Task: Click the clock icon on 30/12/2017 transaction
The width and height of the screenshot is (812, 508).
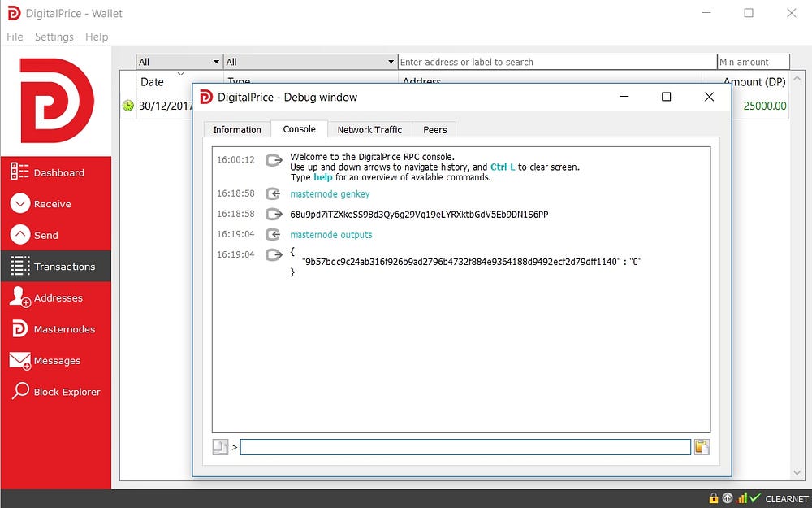Action: pyautogui.click(x=128, y=106)
